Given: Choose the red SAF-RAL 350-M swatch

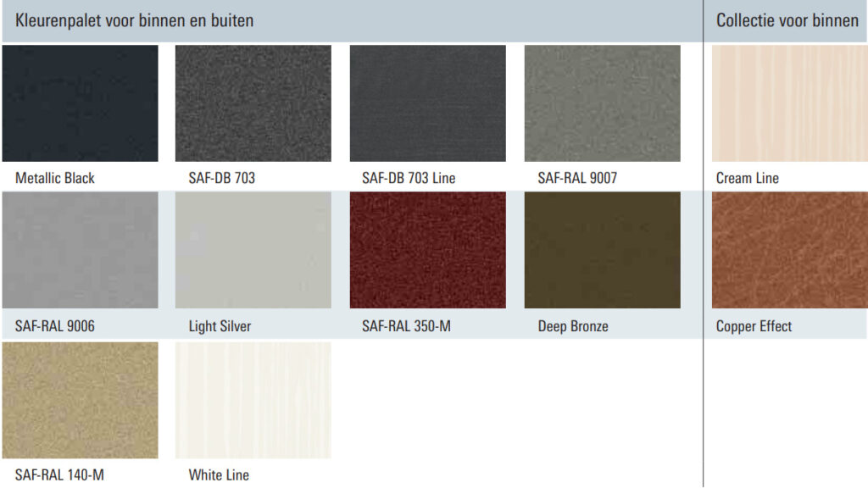Looking at the screenshot, I should (x=427, y=250).
